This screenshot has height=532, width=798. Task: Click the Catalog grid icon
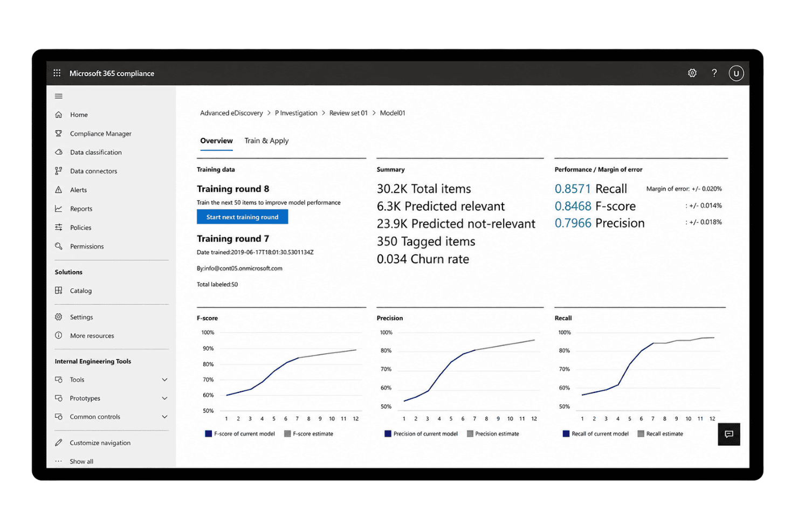pyautogui.click(x=59, y=291)
